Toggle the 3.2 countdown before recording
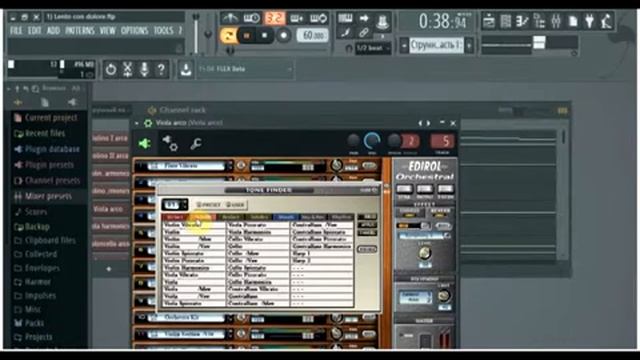Viewport: 640px width, 360px height. click(x=274, y=18)
